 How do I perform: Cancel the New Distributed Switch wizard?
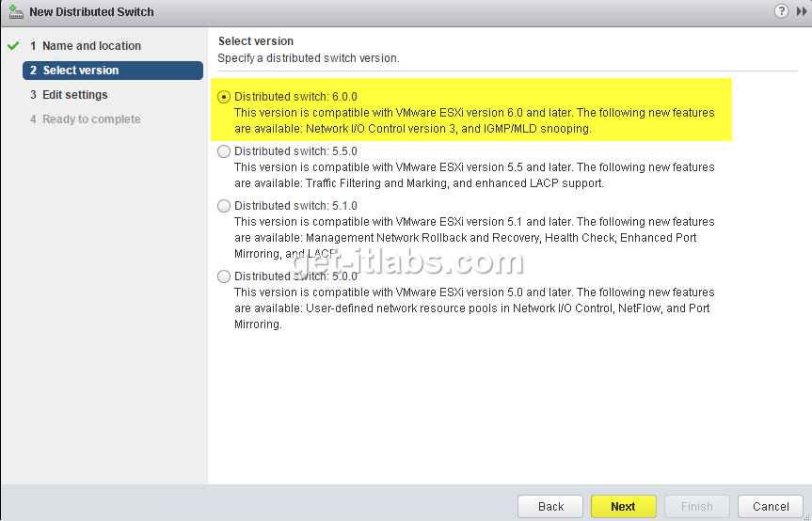pos(770,506)
